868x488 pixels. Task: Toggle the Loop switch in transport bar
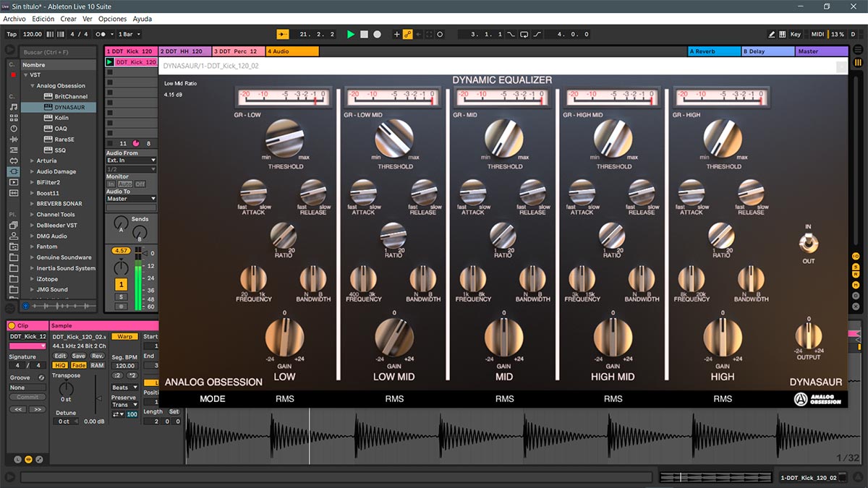coord(525,34)
